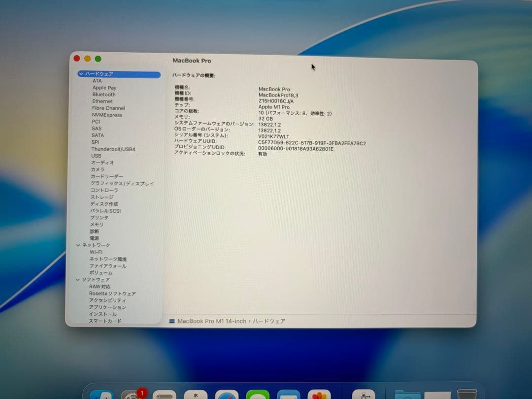The width and height of the screenshot is (532, 399).
Task: Click MacBook Pro M1 14-inch in path bar
Action: pos(212,321)
